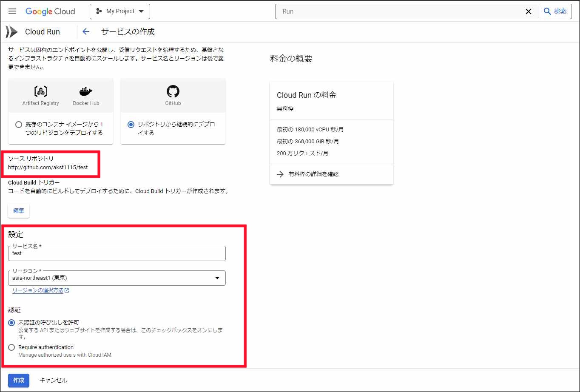Click 最初の 360,000 GiB 秒/月 text
Viewport: 580px width, 392px height.
[x=308, y=141]
